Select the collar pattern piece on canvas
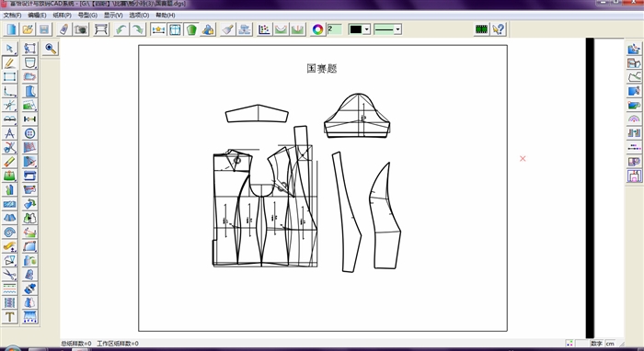 (257, 114)
